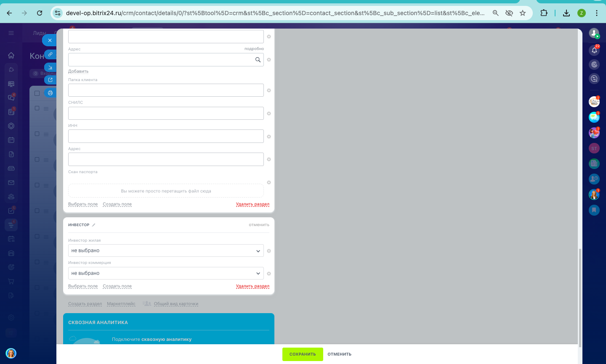Open notifications bell in right sidebar
This screenshot has width=606, height=364.
tap(594, 50)
